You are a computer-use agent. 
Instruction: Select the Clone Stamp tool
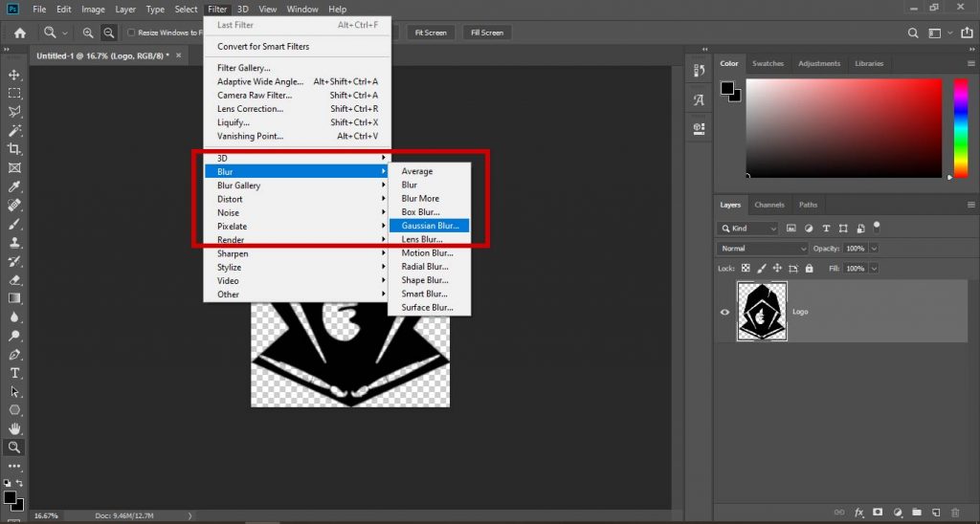(13, 242)
